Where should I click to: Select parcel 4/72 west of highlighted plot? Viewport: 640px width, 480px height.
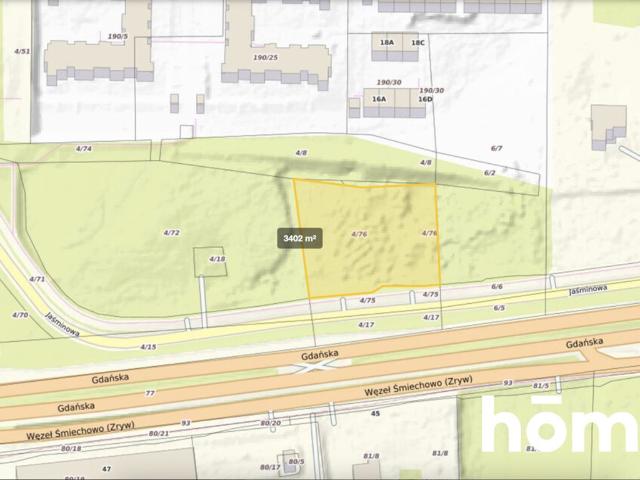coord(171,232)
